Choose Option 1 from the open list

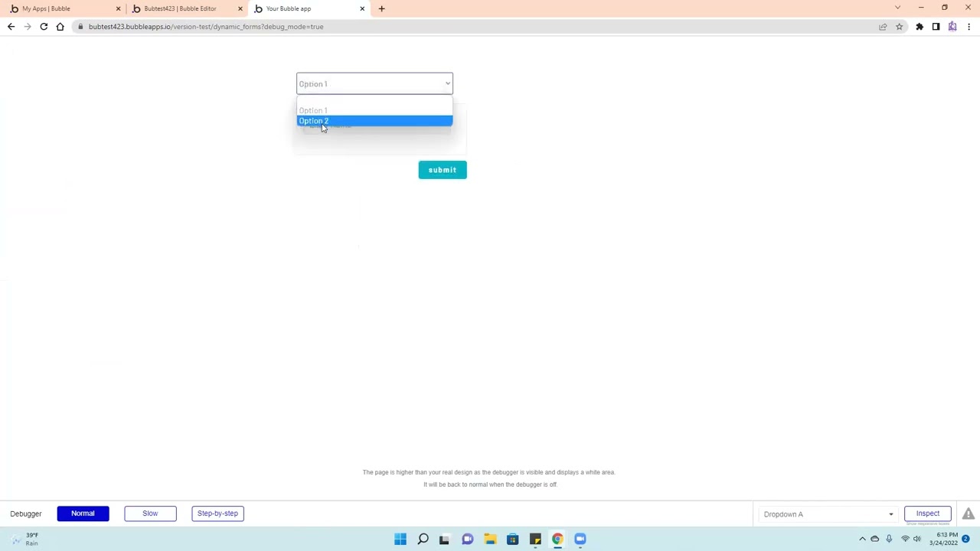click(374, 110)
